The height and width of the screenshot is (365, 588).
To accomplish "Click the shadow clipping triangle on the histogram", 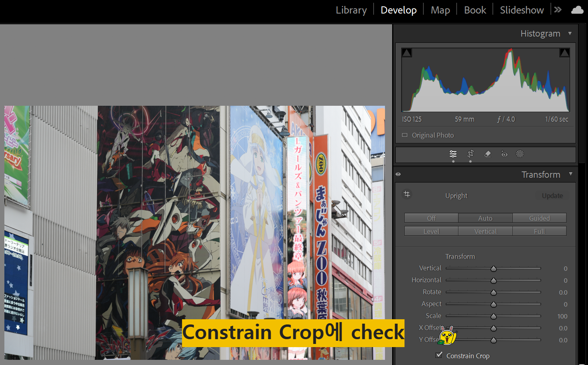I will pyautogui.click(x=406, y=52).
